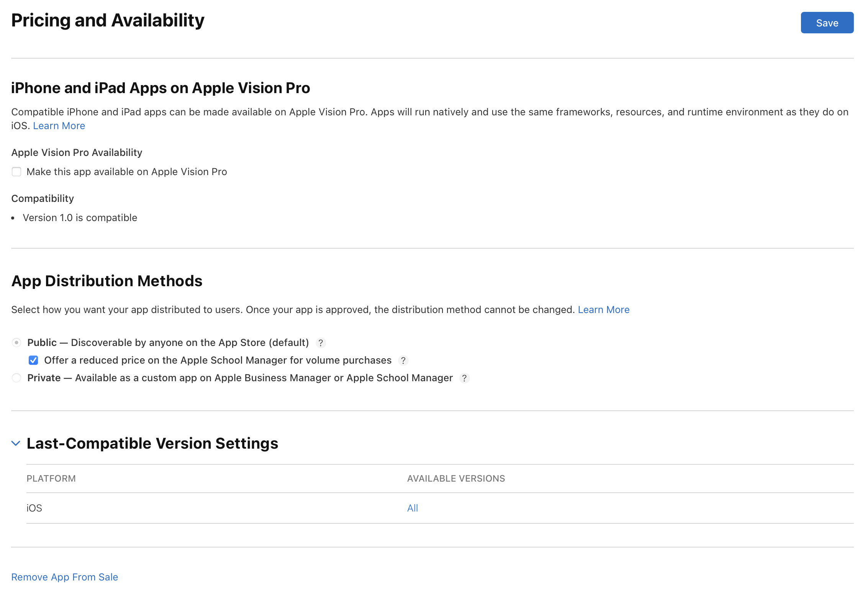Collapse Last-Compatible Version Settings section
The height and width of the screenshot is (600, 868).
16,443
